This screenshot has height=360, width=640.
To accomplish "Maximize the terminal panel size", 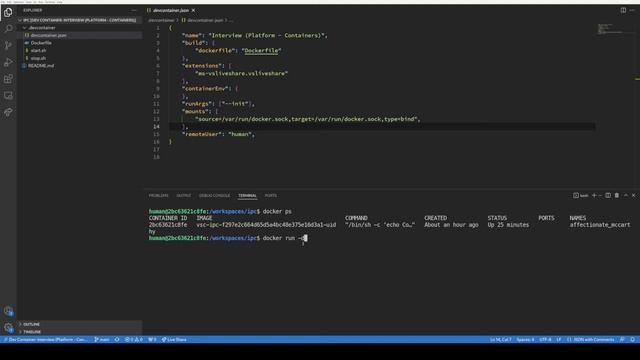I will [x=626, y=196].
